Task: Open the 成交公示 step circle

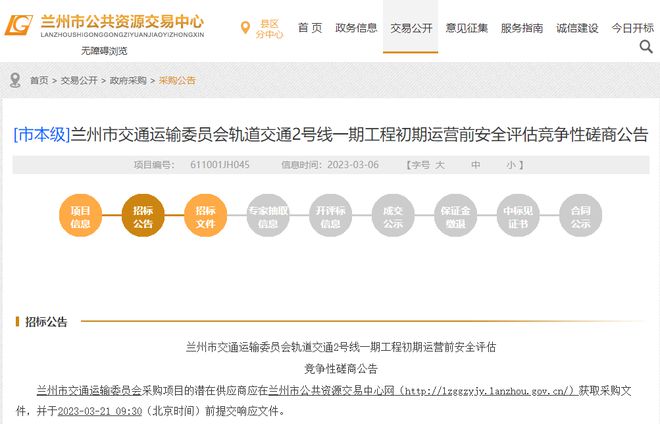Action: click(393, 217)
